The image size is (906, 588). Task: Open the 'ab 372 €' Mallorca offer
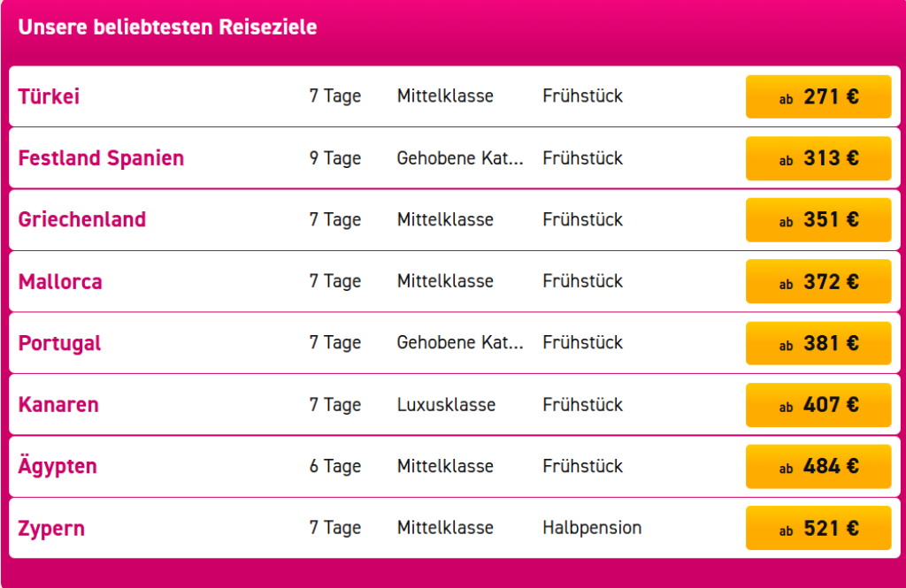pyautogui.click(x=818, y=281)
